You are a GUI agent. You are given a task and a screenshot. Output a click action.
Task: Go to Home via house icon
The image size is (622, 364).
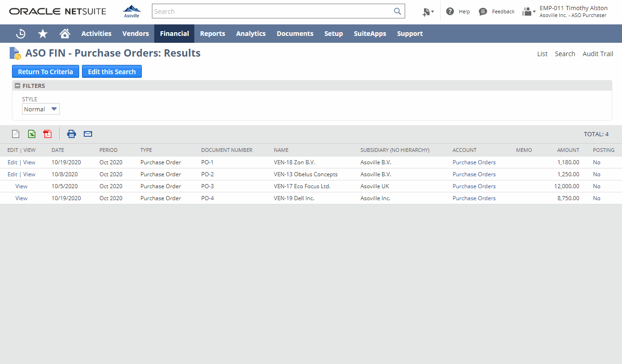point(65,34)
